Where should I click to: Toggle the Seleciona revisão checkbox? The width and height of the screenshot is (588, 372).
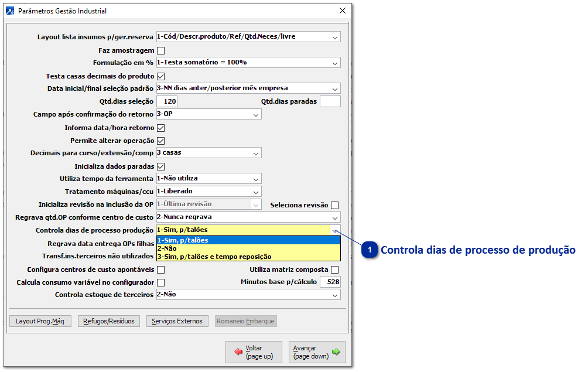point(334,204)
